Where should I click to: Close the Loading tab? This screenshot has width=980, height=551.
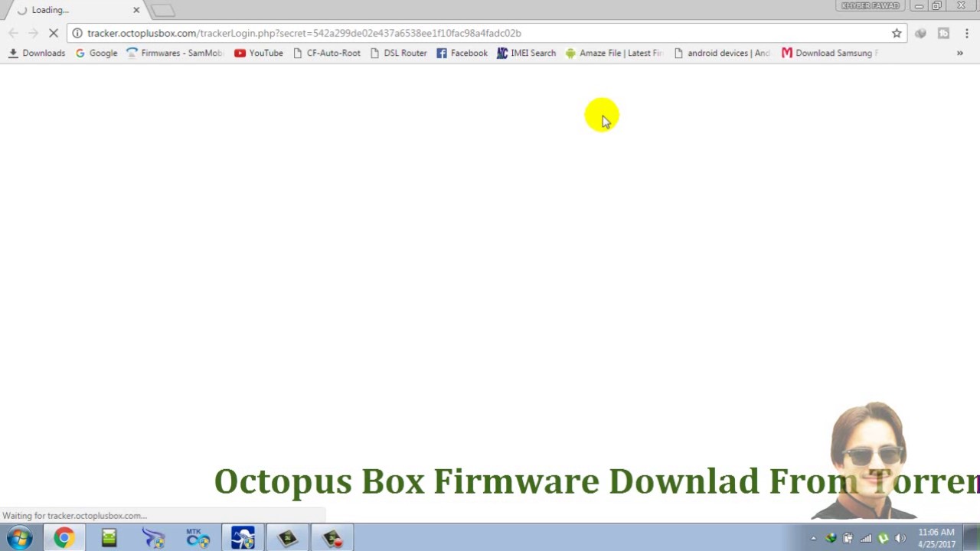[136, 10]
